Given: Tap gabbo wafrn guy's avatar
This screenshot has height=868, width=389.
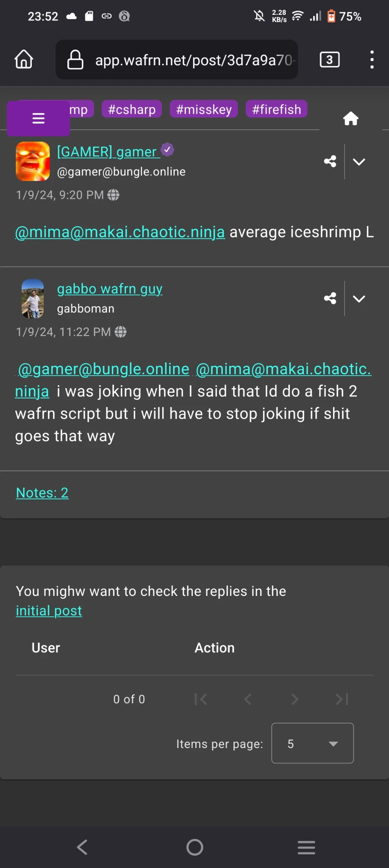Looking at the screenshot, I should coord(33,298).
